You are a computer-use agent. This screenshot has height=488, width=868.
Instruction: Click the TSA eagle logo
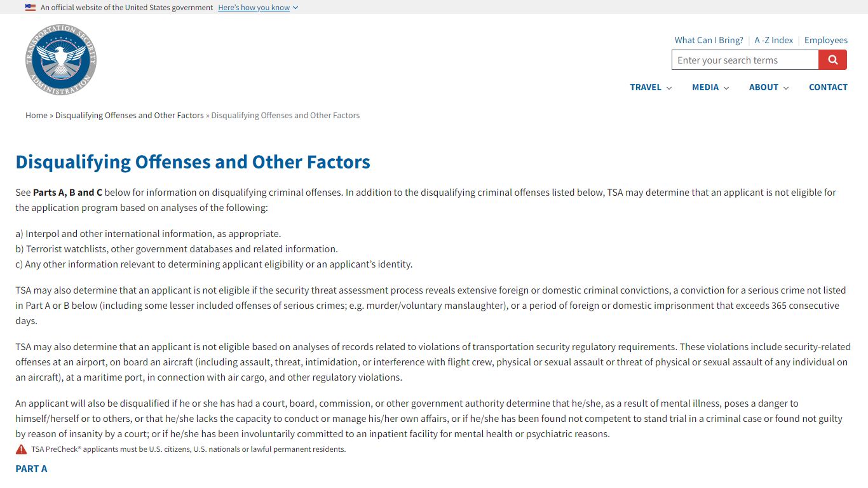point(61,60)
